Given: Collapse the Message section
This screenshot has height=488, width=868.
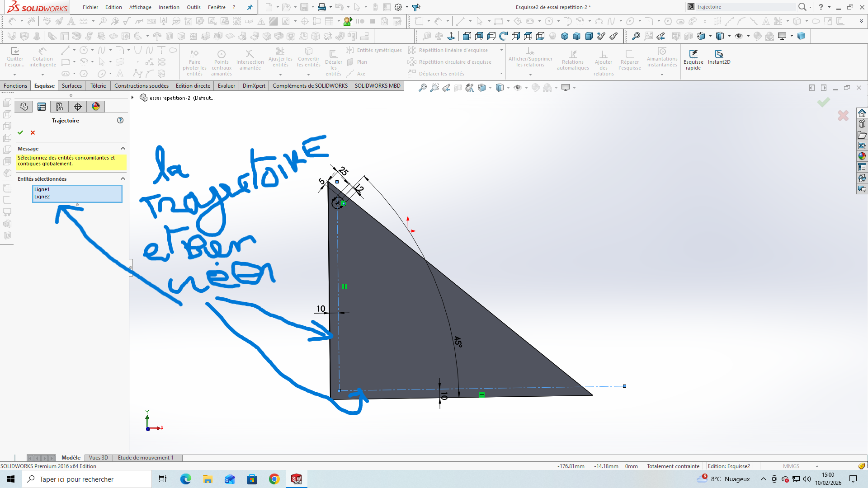Looking at the screenshot, I should coord(123,149).
